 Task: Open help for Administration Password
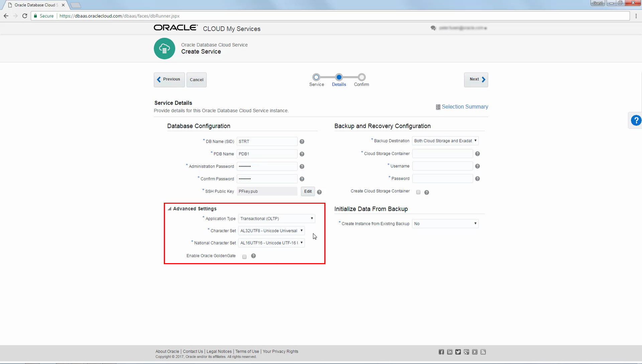pyautogui.click(x=302, y=167)
